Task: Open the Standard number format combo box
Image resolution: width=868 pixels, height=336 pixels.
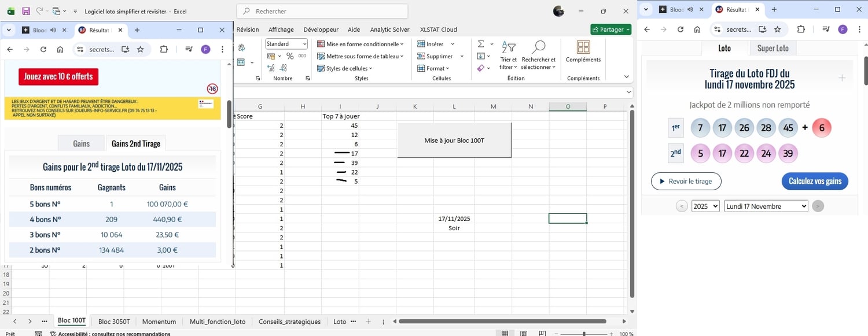Action: point(286,44)
